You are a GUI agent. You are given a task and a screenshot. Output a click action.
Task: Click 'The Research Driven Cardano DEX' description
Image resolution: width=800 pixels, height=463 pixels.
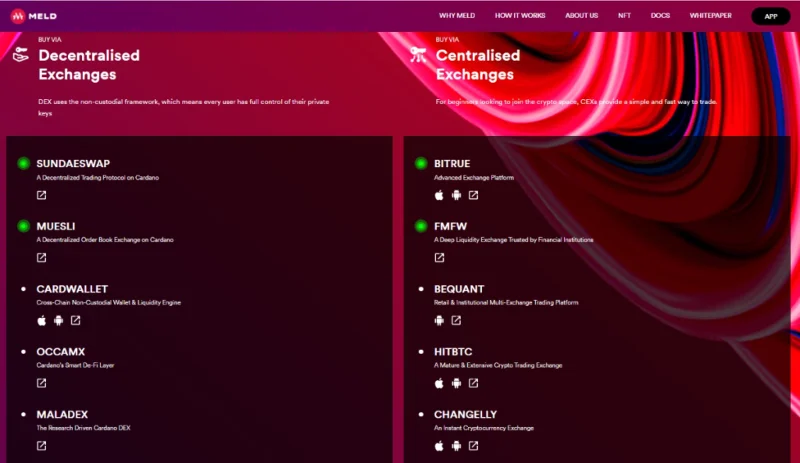[x=83, y=428]
